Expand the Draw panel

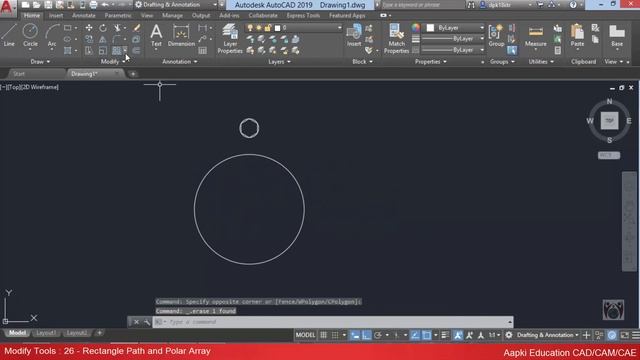[x=40, y=62]
